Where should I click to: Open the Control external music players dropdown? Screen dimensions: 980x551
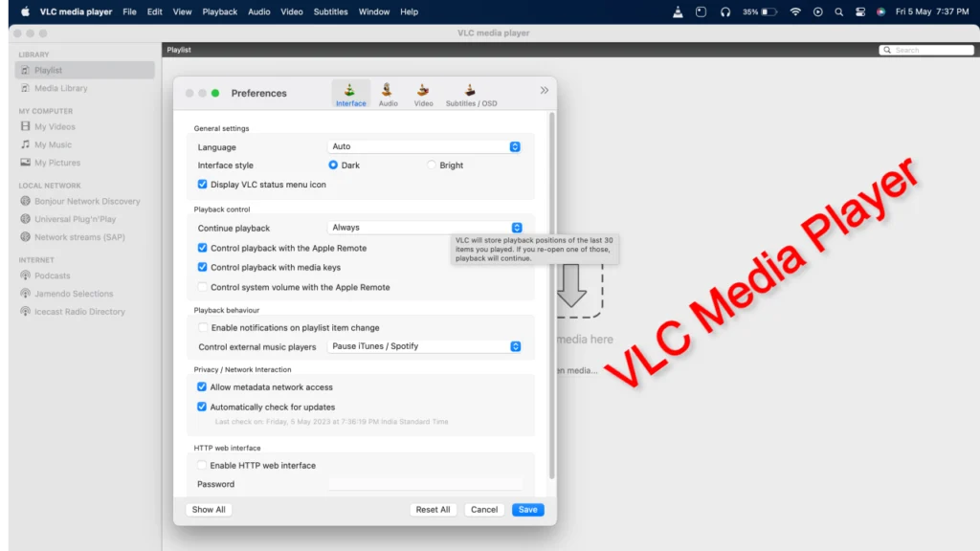(424, 346)
